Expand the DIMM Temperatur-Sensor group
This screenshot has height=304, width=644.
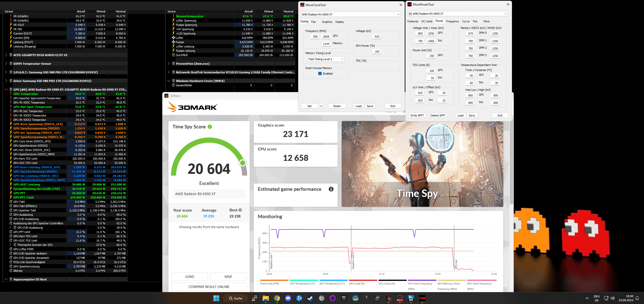click(6, 63)
